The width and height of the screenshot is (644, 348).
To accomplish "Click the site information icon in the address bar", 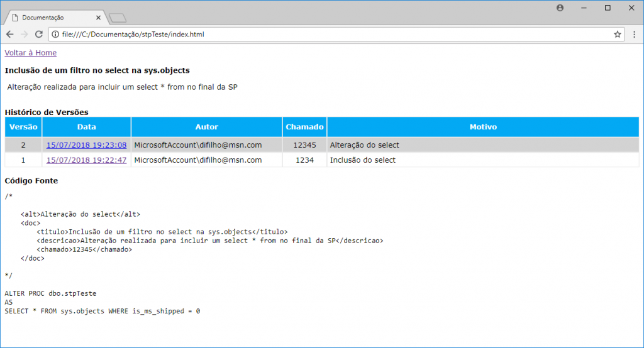I will (x=55, y=35).
